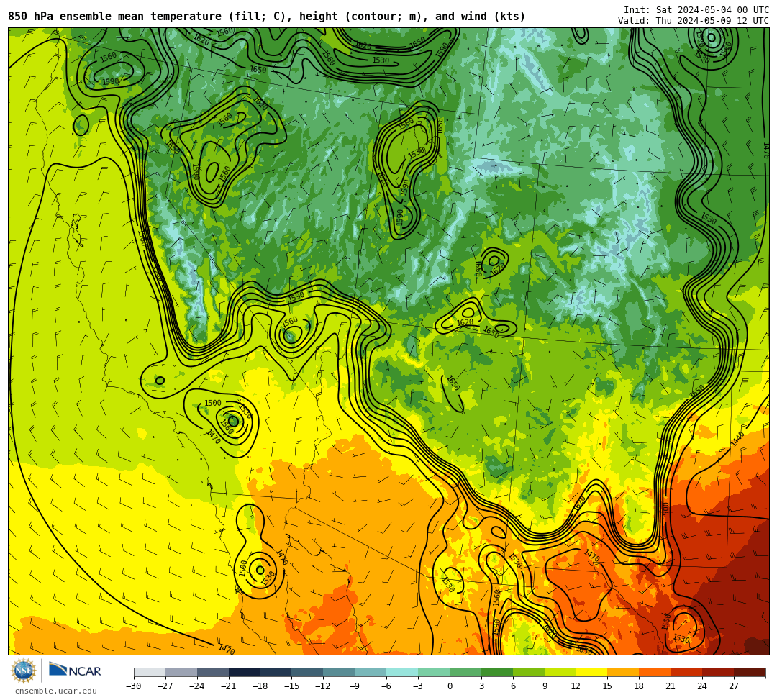Pick the slate swatch between -24 and -21
This screenshot has height=700, width=777.
click(x=213, y=672)
